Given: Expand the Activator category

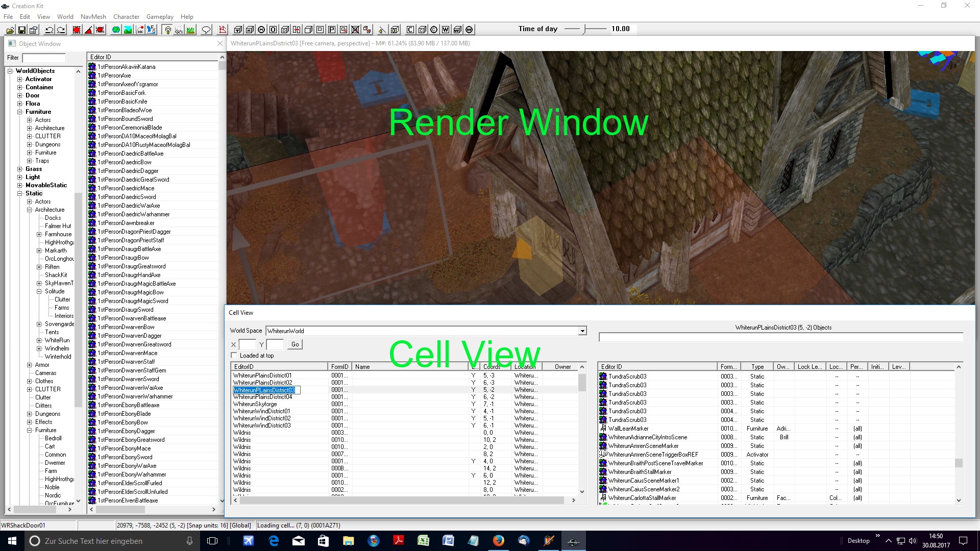Looking at the screenshot, I should [x=20, y=79].
